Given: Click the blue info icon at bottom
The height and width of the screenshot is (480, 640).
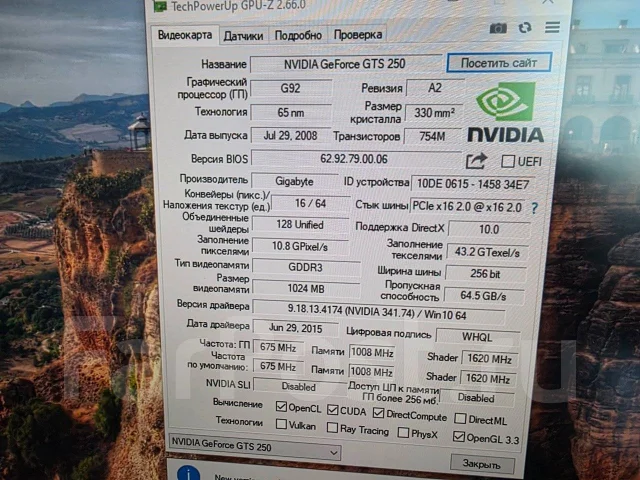Looking at the screenshot, I should [x=188, y=473].
